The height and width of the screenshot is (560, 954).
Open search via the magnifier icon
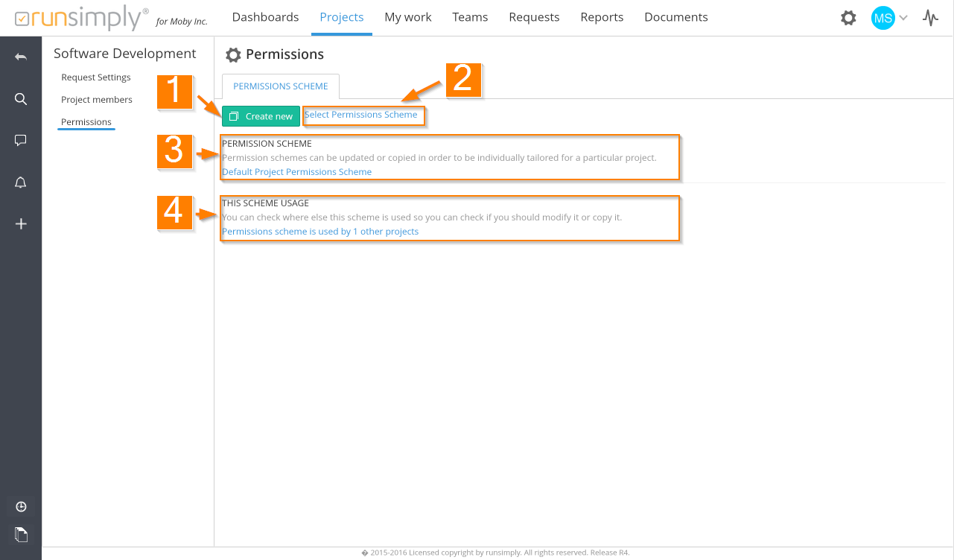[x=21, y=99]
